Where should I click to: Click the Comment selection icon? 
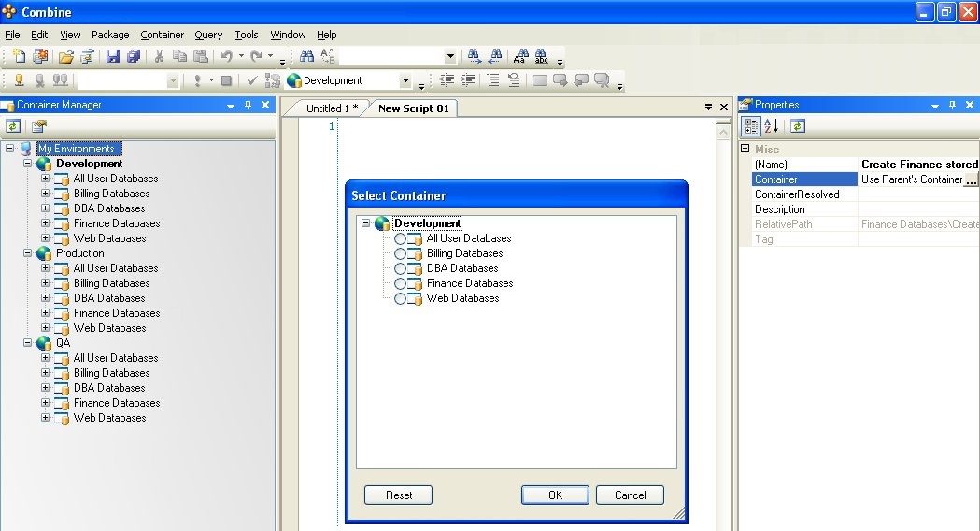click(x=493, y=80)
